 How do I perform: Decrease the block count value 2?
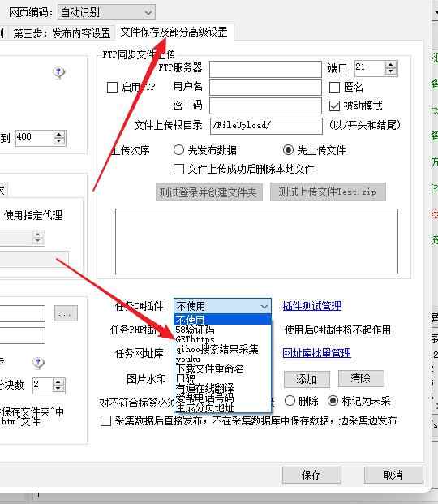(x=58, y=389)
